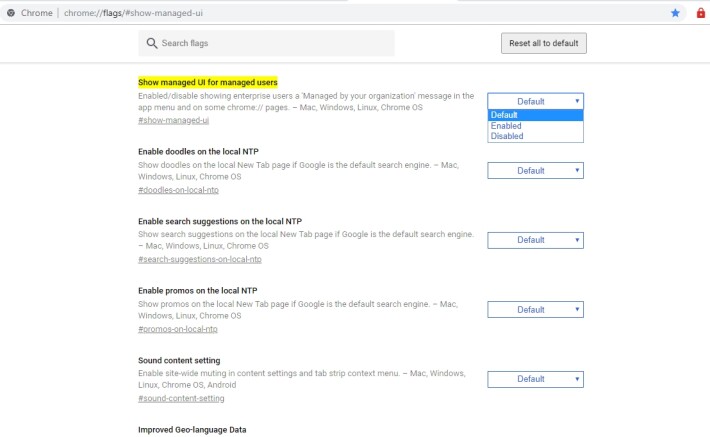The image size is (710, 437).
Task: Click the chrome://flags address bar URL
Action: pos(133,13)
